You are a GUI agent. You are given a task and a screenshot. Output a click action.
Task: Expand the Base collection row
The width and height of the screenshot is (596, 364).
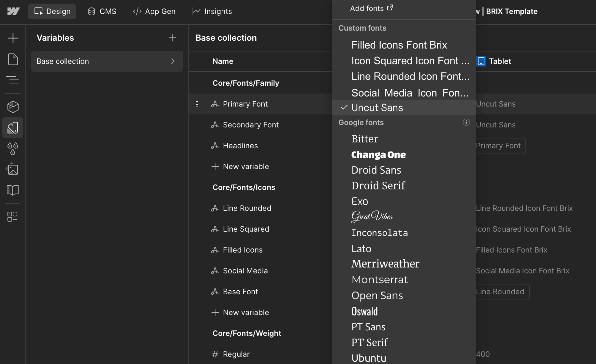(173, 61)
